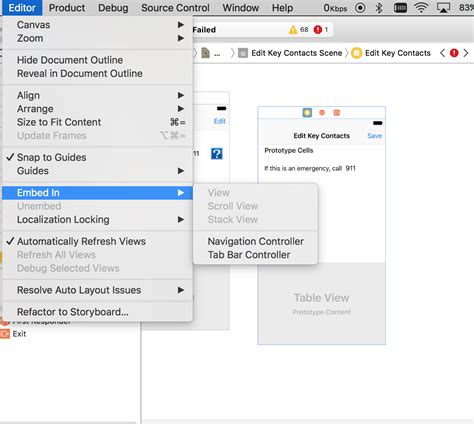Click the orange Exit icon above the scene

pyautogui.click(x=336, y=113)
